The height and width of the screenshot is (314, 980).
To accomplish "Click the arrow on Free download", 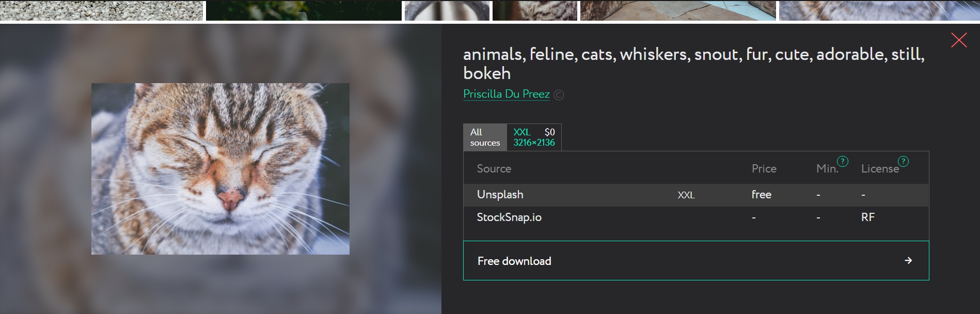I will point(908,261).
